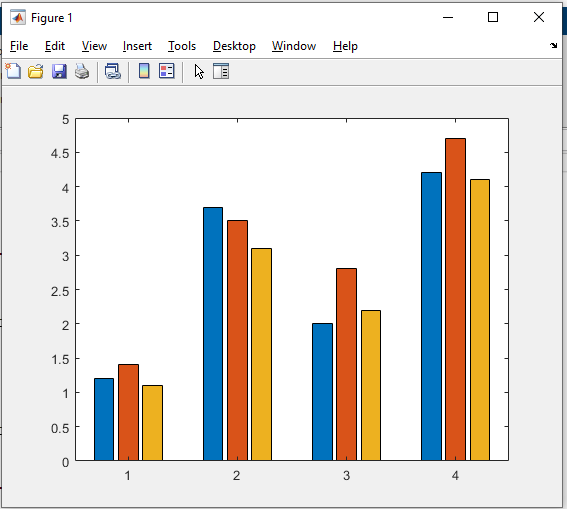
Task: Click the y-axis label 1.5
Action: pyautogui.click(x=60, y=360)
